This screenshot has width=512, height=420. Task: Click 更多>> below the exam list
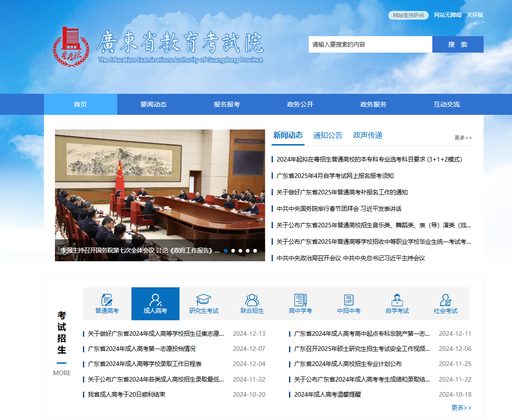point(461,408)
